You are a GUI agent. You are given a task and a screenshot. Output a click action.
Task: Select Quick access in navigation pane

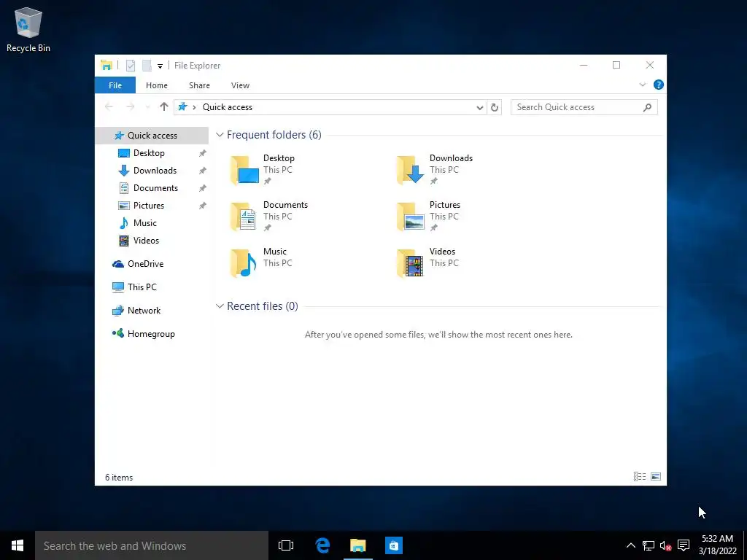(x=152, y=135)
